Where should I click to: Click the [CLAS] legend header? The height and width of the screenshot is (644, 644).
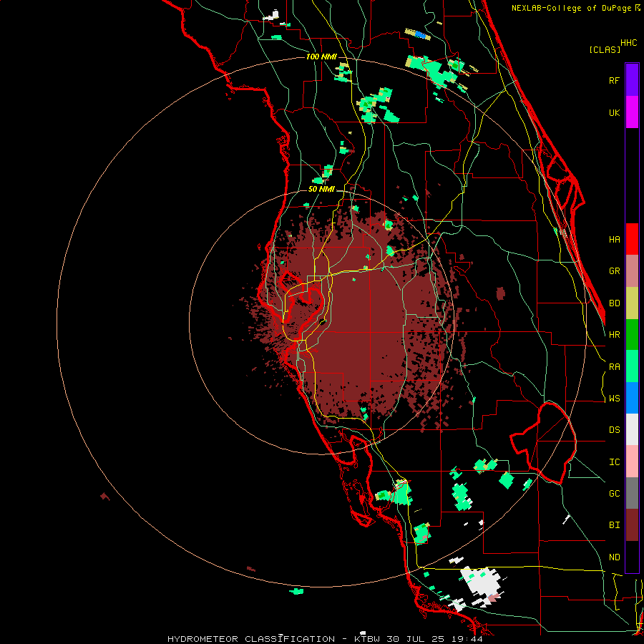coord(605,49)
